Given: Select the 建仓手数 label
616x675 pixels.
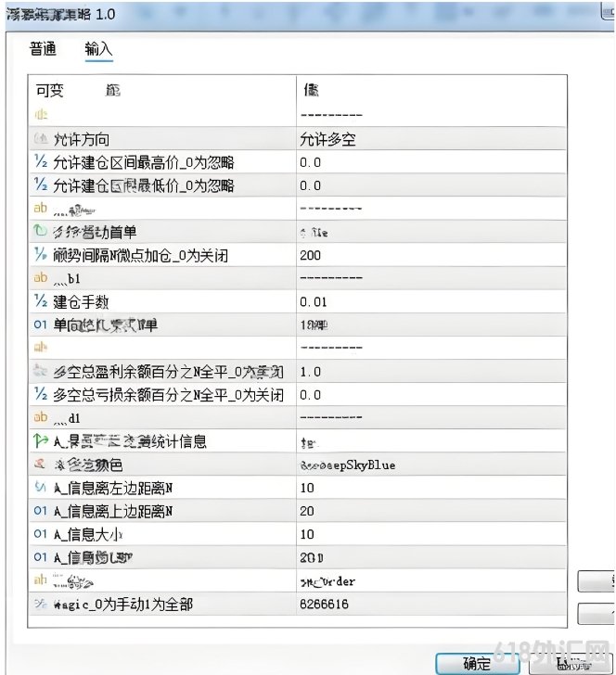Looking at the screenshot, I should click(x=81, y=302).
